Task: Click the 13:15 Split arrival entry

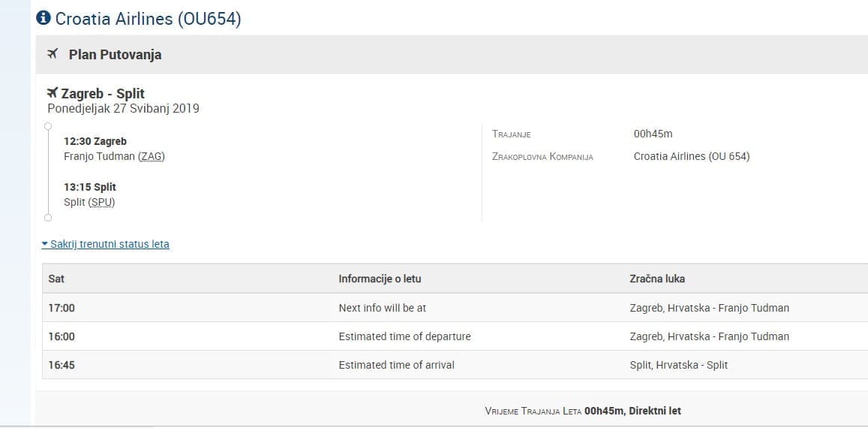Action: coord(90,187)
